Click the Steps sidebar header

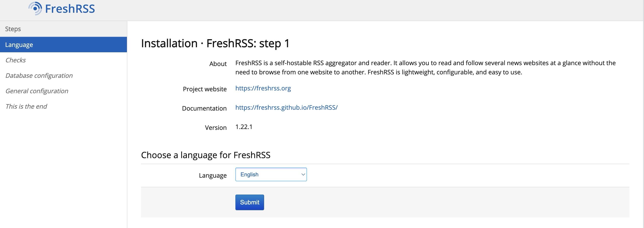tap(13, 29)
